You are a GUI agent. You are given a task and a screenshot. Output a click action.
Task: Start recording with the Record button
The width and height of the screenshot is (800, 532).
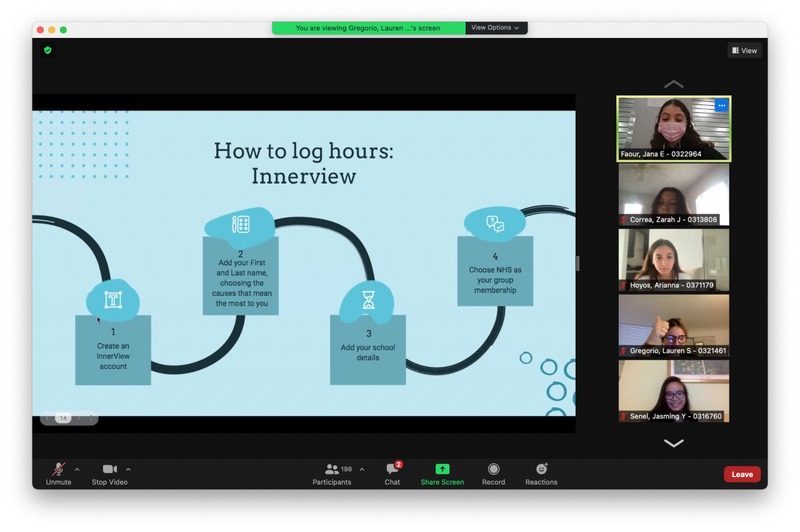click(494, 474)
